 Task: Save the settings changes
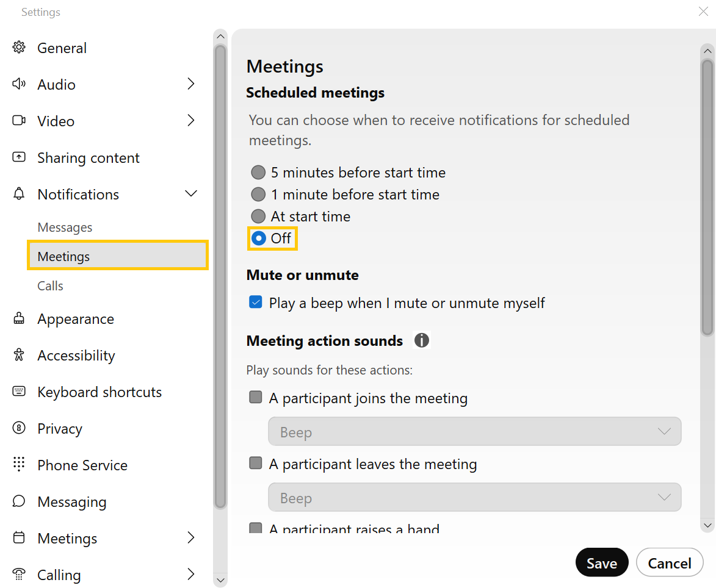[x=601, y=563]
